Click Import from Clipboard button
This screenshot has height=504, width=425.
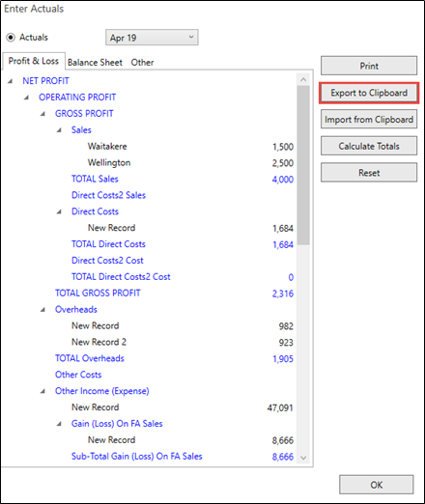pyautogui.click(x=369, y=120)
